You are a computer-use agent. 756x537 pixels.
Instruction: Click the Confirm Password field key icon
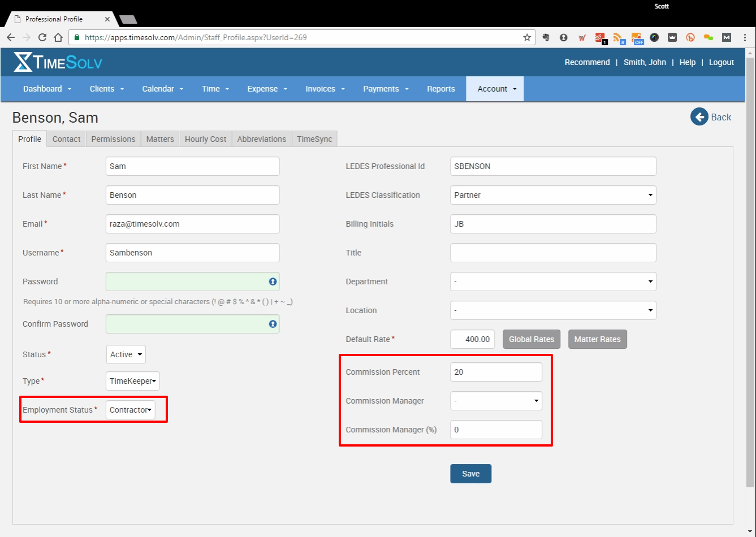(x=273, y=324)
